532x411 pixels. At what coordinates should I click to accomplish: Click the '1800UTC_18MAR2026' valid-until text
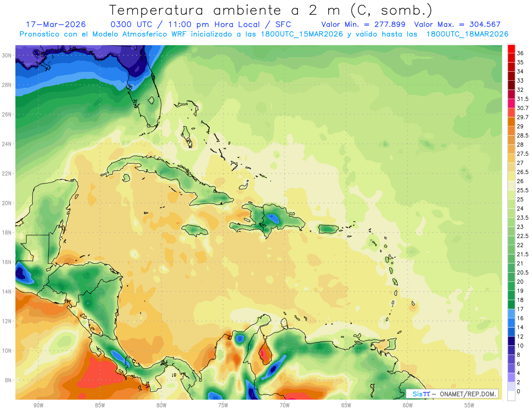[467, 34]
